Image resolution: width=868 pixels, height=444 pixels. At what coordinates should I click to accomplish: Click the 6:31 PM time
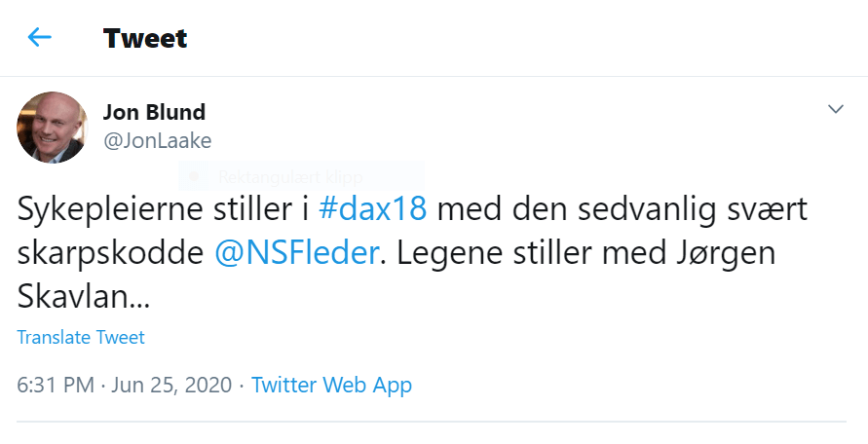[x=54, y=385]
